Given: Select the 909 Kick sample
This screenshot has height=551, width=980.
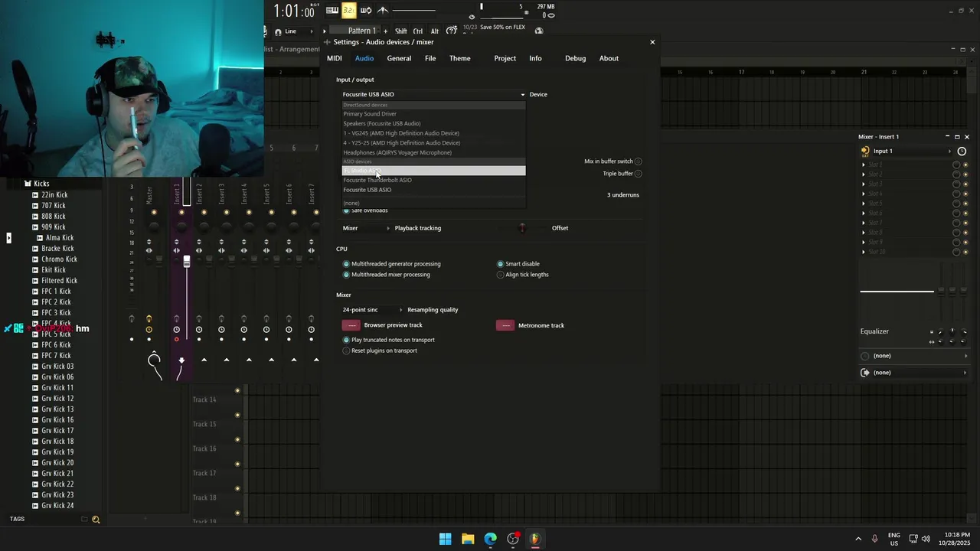Looking at the screenshot, I should [53, 227].
